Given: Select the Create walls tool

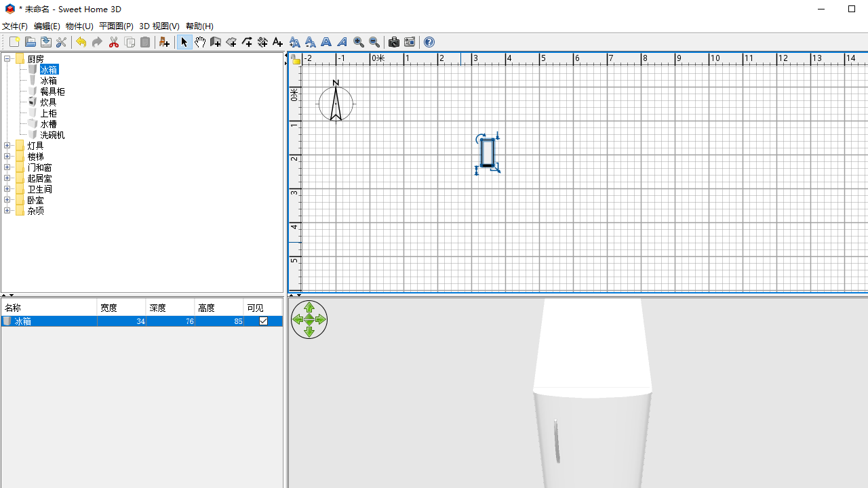Looking at the screenshot, I should [216, 42].
